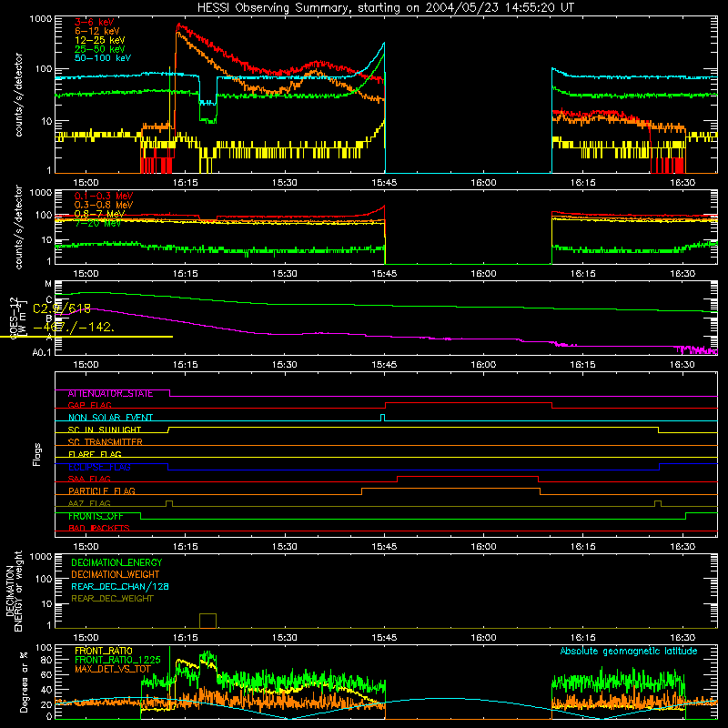Image resolution: width=728 pixels, height=728 pixels.
Task: Select the 12-25 keV legend label
Action: point(100,40)
